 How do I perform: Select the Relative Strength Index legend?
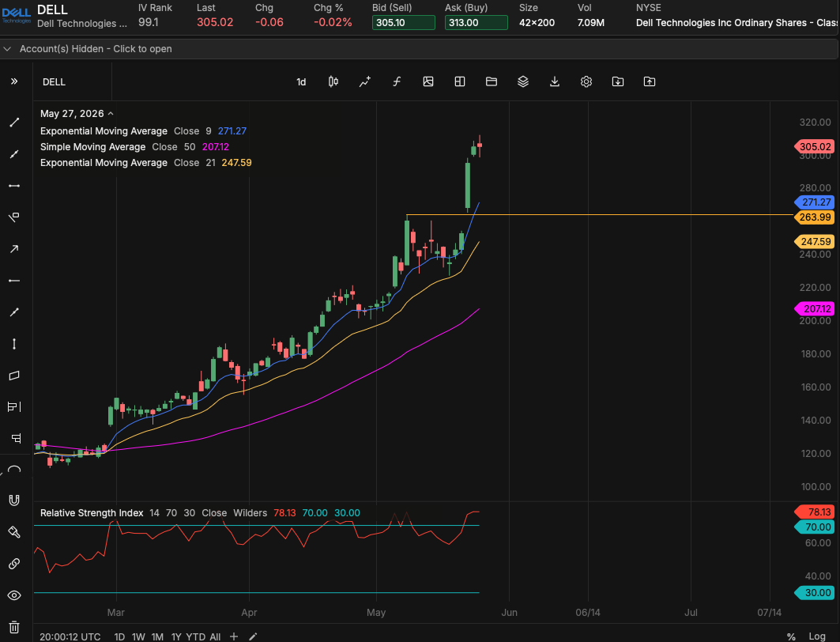point(200,513)
